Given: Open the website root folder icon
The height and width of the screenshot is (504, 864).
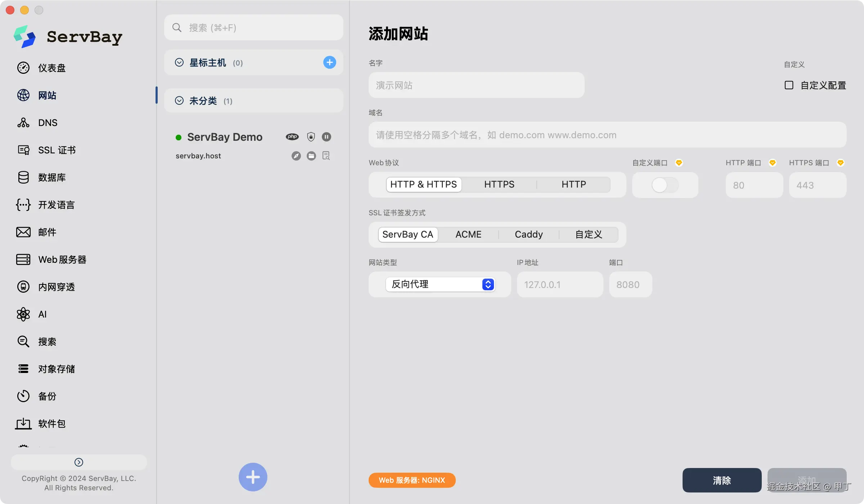Looking at the screenshot, I should 311,156.
